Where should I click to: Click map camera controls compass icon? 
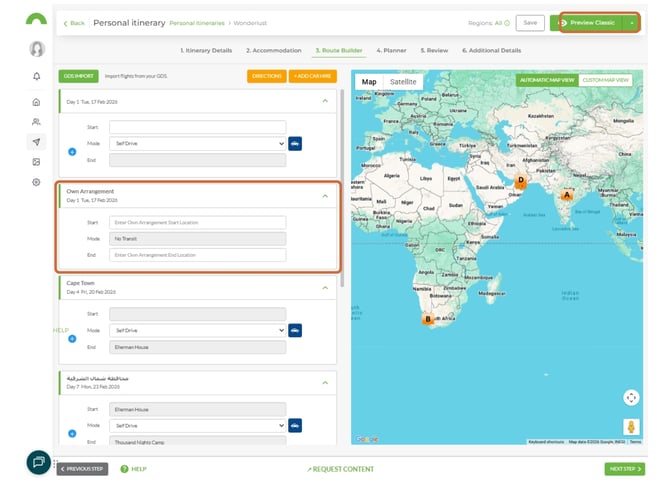[631, 398]
